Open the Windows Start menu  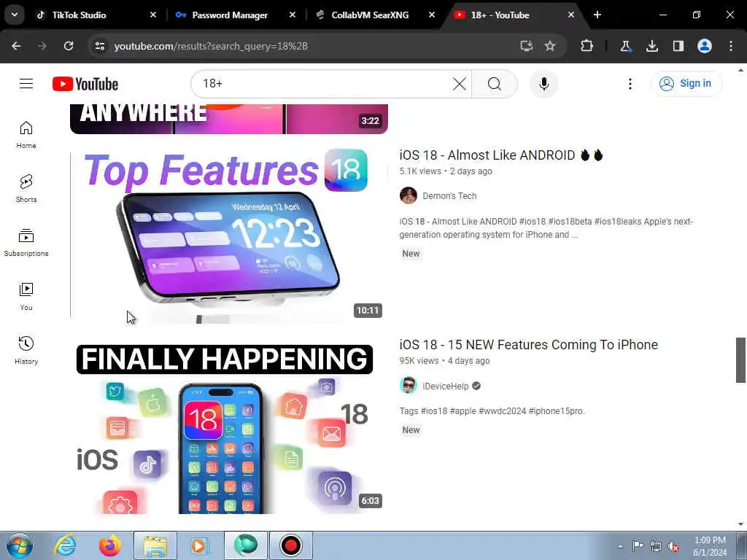20,545
